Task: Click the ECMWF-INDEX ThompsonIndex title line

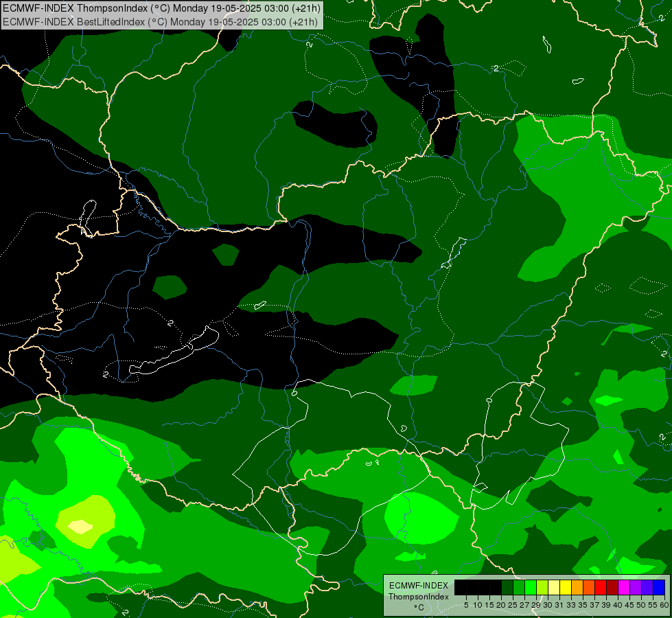Action: [x=161, y=8]
